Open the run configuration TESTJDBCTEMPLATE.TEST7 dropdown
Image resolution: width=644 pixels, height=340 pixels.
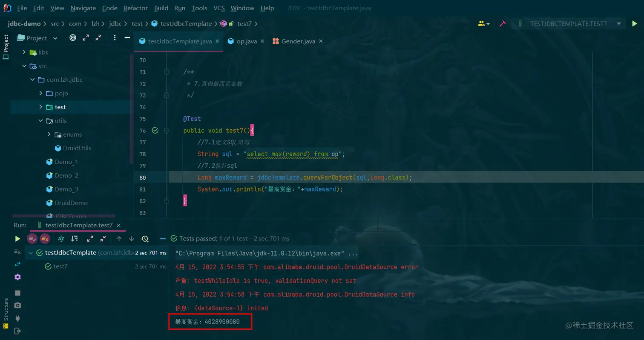tap(569, 24)
